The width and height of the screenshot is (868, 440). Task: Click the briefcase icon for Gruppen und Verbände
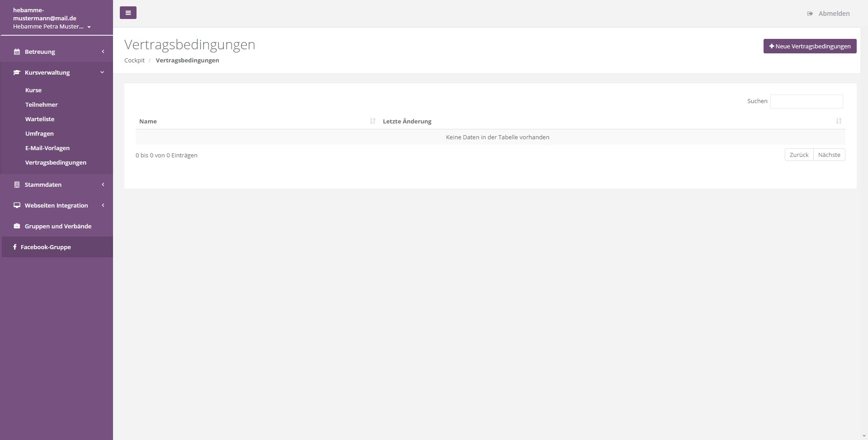tap(17, 226)
